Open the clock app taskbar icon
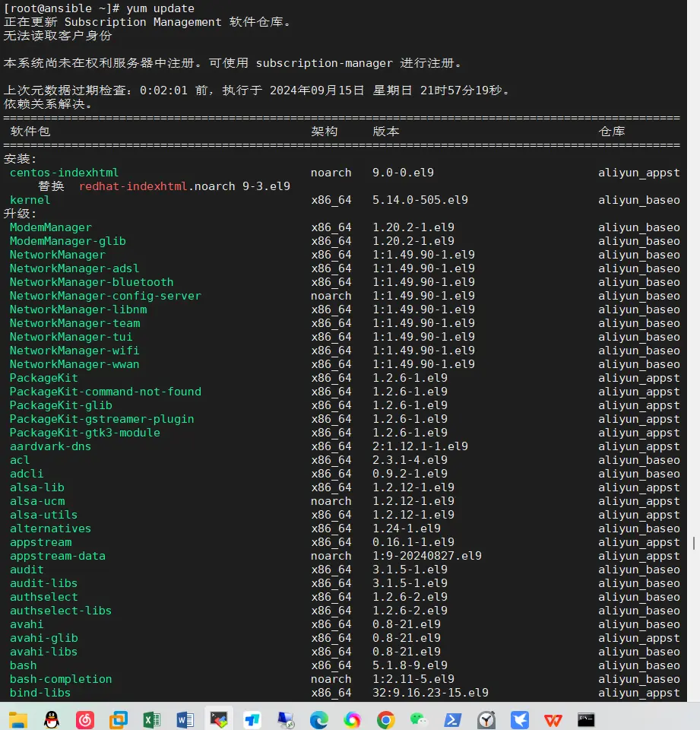700x730 pixels. (x=486, y=719)
